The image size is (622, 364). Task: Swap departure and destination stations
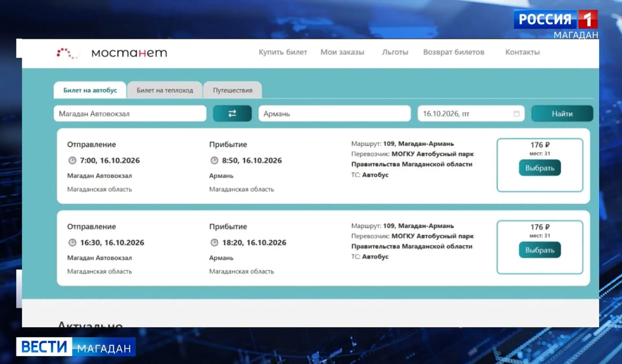(232, 114)
